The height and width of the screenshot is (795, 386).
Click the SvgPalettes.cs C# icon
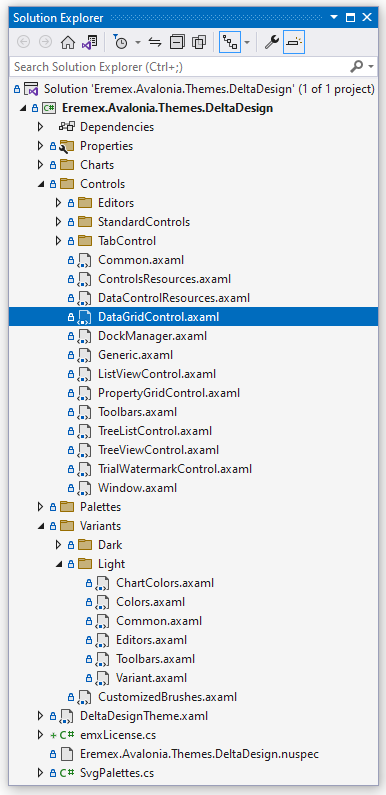click(x=67, y=773)
